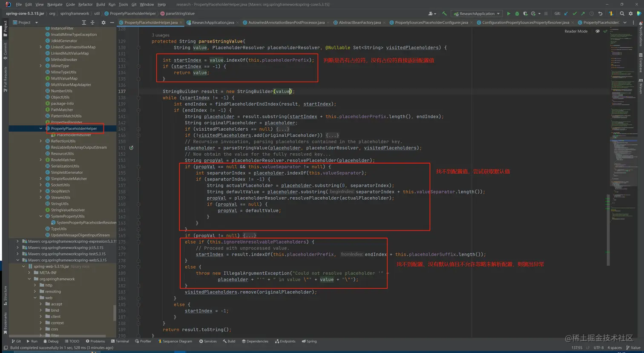Show hidden editor tabs chevron

(x=625, y=23)
